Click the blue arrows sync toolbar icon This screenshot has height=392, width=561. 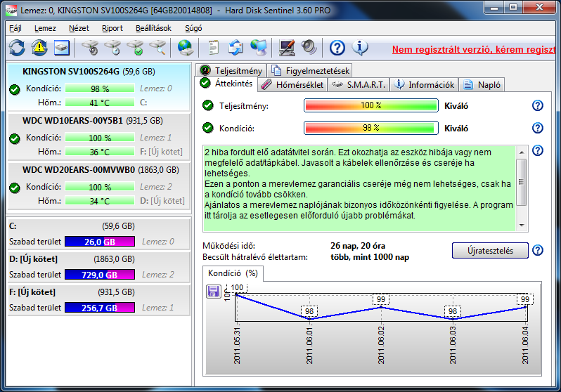[236, 48]
